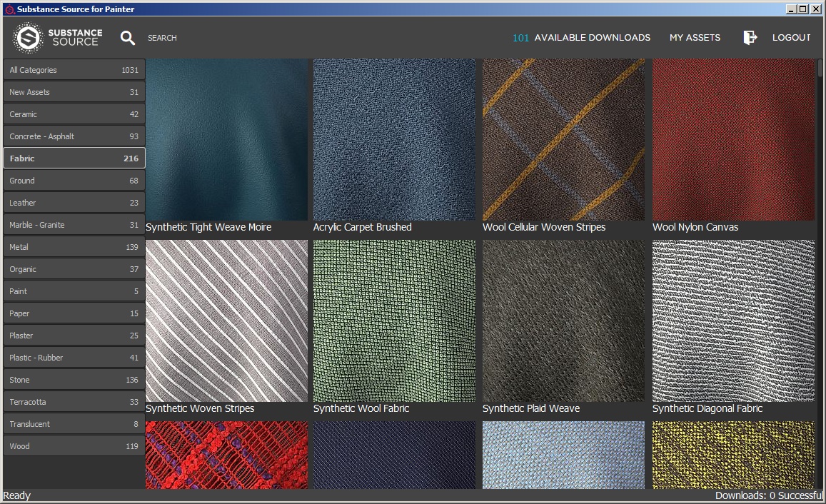Open the red lace fabric thumbnail
The width and height of the screenshot is (826, 504).
tap(226, 455)
